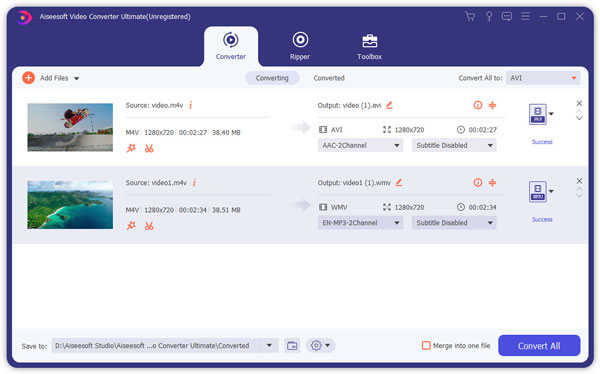Screen dimensions: 600x374
Task: Click the 00:02:34 output duration
Action: 483,207
